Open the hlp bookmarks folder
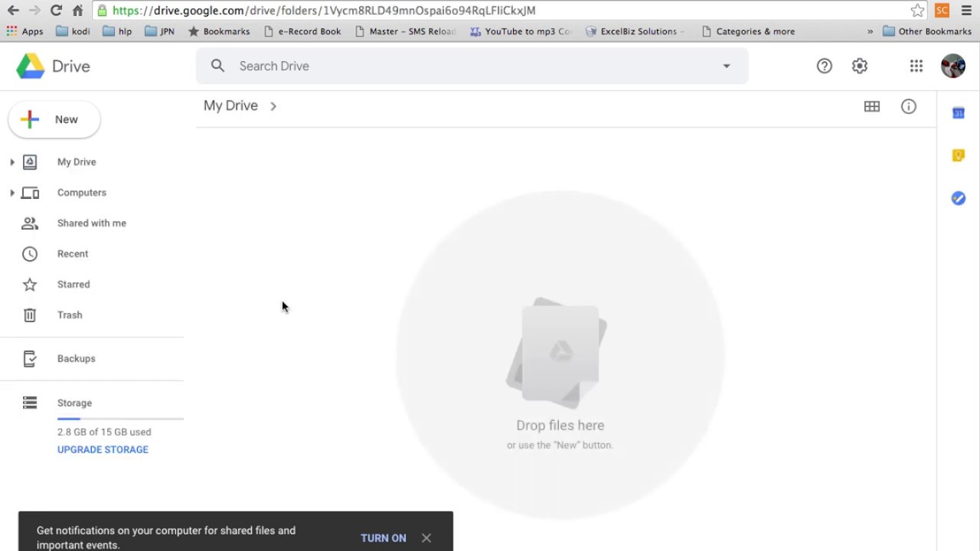This screenshot has width=980, height=551. click(x=117, y=31)
